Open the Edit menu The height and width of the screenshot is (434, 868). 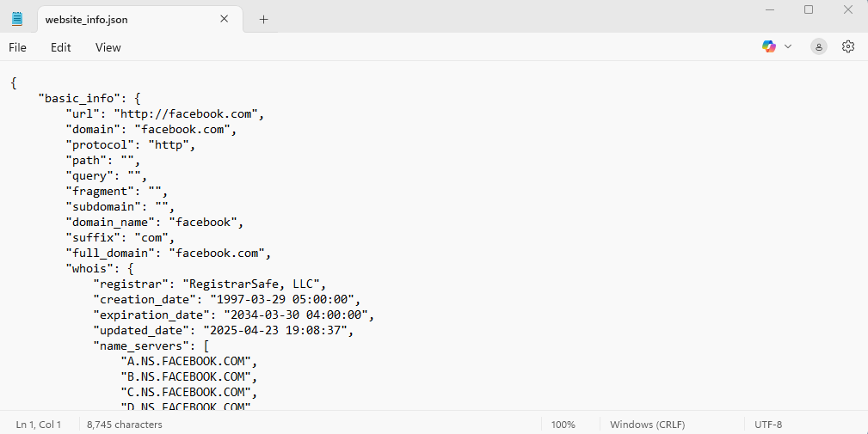(x=60, y=47)
